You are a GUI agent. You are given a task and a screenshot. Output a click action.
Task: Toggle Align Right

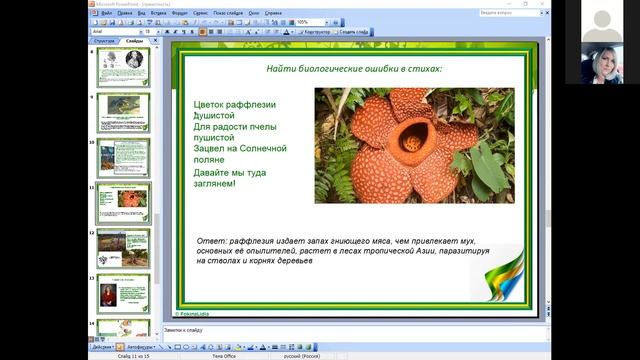point(220,32)
